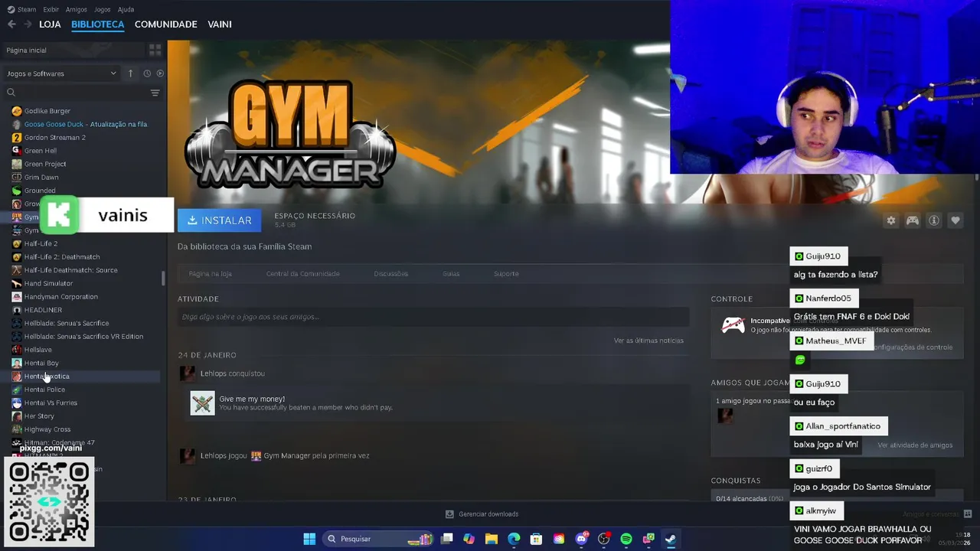Select BIBLIOTECA section
This screenshot has height=551, width=980.
[97, 24]
